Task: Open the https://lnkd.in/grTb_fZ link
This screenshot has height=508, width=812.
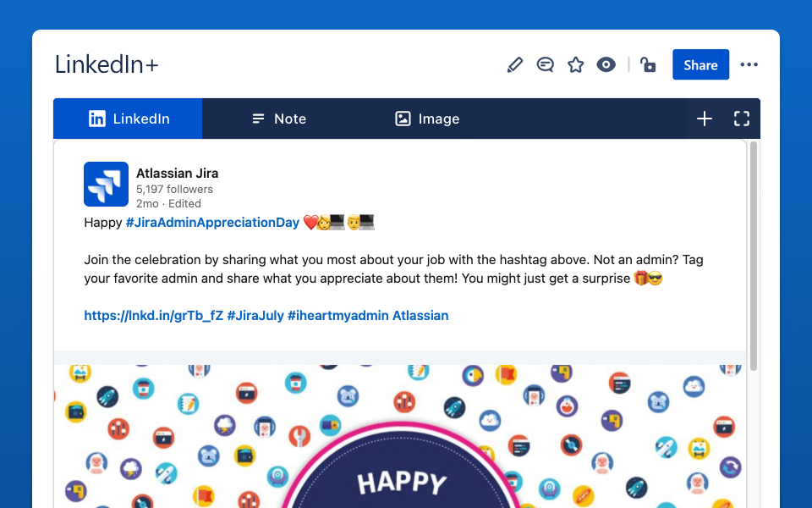Action: click(154, 316)
